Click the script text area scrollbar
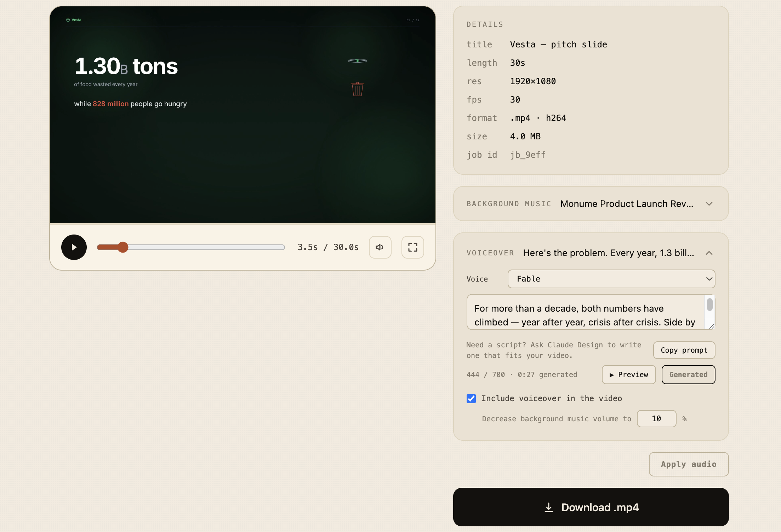781x532 pixels. tap(709, 305)
